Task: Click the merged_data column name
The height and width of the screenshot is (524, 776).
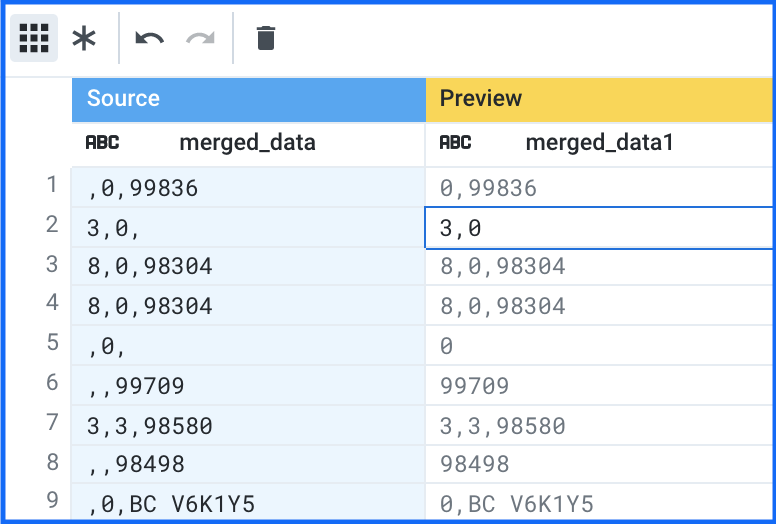Action: 247,143
